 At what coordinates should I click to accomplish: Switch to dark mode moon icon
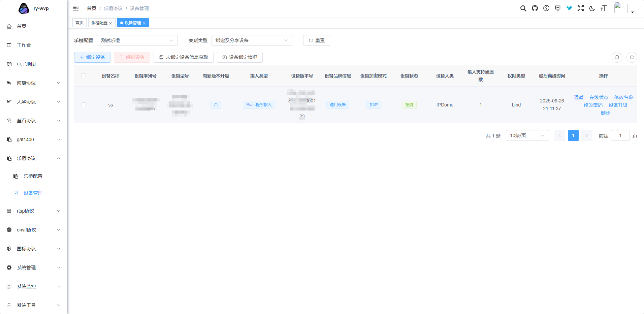pos(592,8)
